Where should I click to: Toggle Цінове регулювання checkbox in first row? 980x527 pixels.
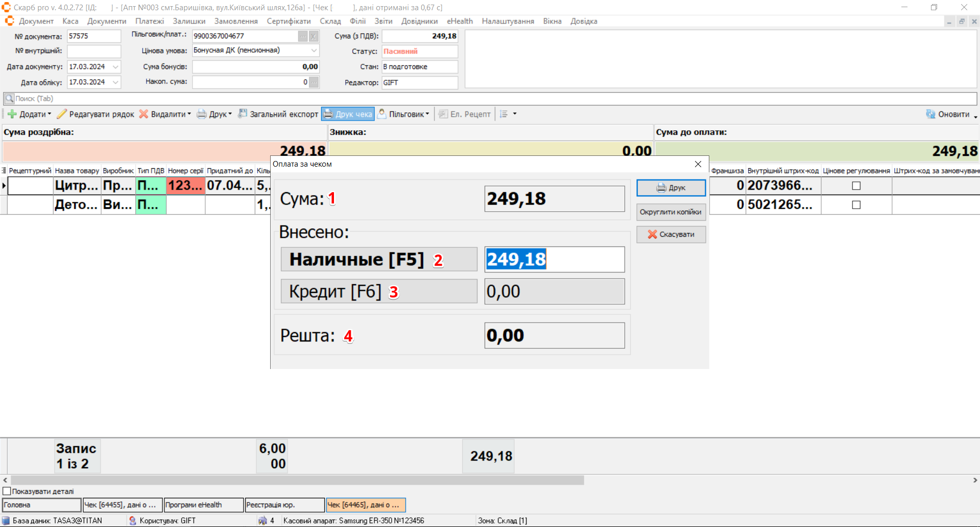tap(856, 186)
